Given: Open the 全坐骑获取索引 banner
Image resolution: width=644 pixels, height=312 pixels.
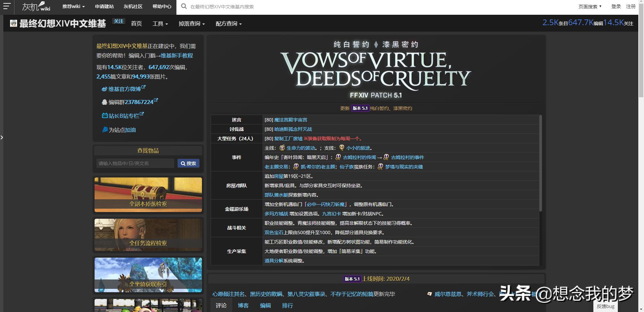Looking at the screenshot, I should [x=148, y=275].
